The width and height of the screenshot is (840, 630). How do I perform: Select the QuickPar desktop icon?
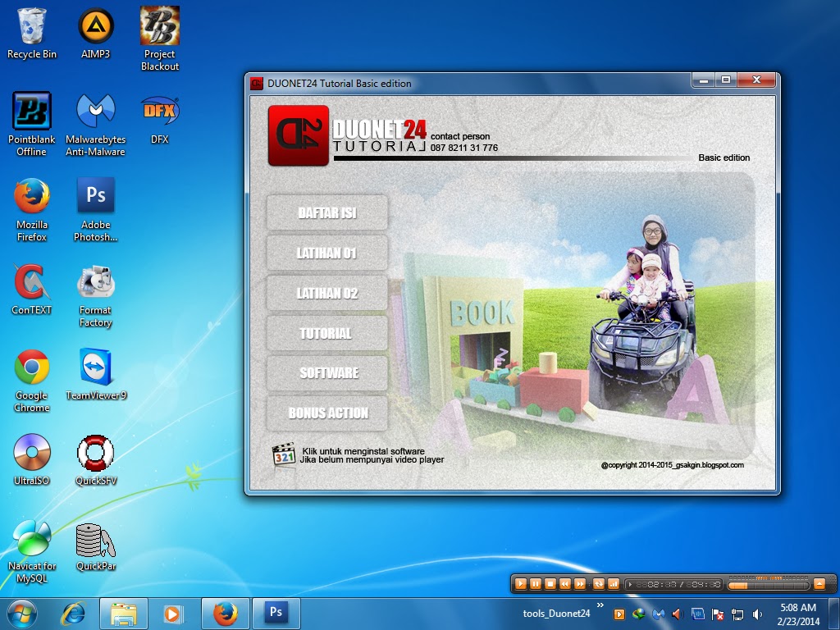click(95, 546)
